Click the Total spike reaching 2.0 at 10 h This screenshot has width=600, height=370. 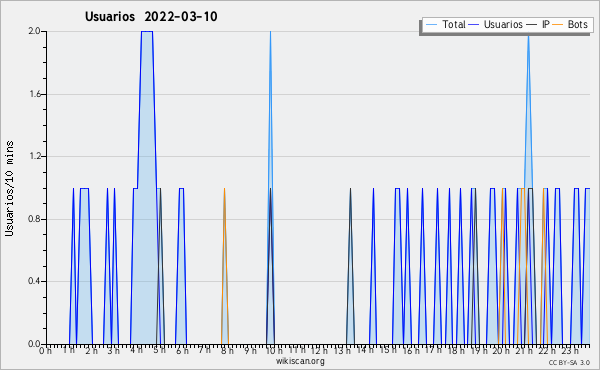point(271,109)
